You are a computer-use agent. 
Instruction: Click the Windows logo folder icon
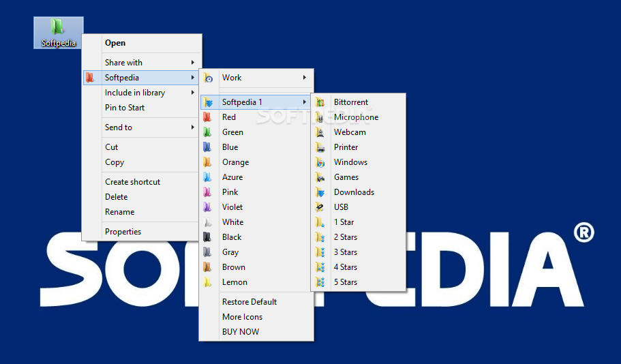(320, 162)
